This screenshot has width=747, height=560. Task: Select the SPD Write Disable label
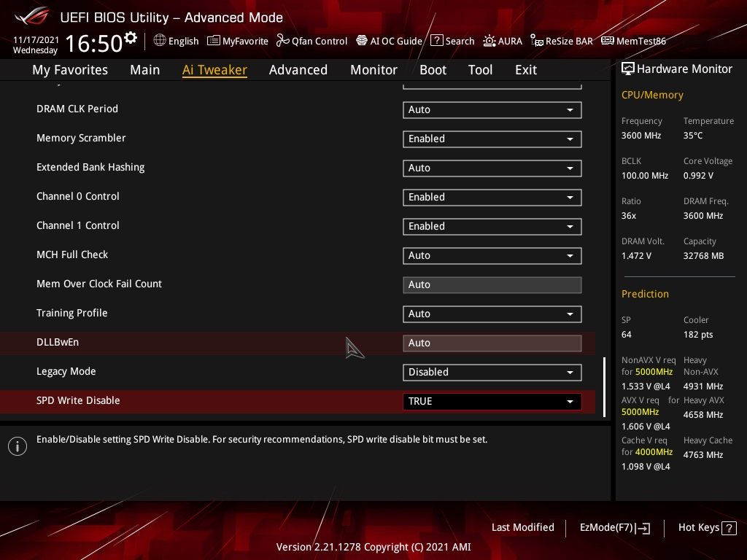point(78,400)
